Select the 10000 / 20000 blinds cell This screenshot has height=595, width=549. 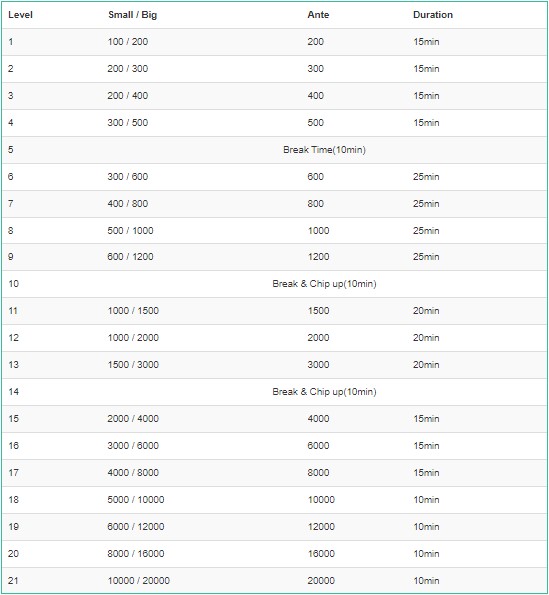click(138, 581)
